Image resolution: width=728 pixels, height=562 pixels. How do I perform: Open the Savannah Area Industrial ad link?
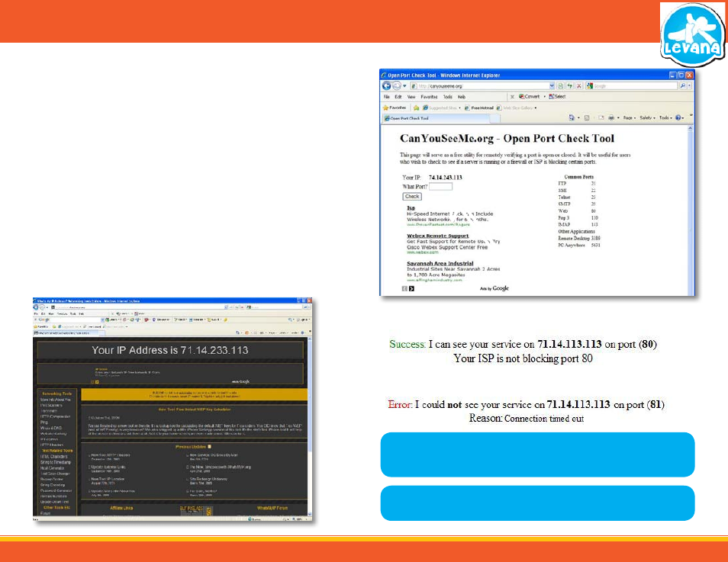coord(440,263)
